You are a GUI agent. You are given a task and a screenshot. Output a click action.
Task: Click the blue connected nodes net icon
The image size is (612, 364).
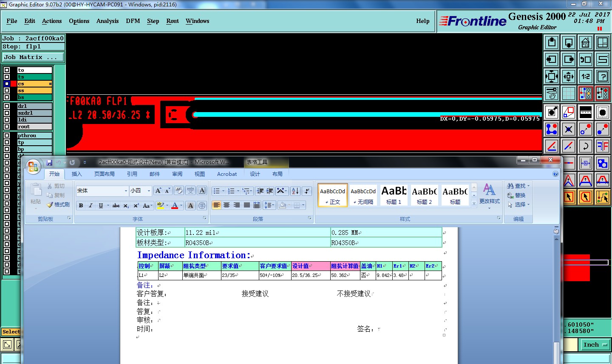tap(552, 129)
